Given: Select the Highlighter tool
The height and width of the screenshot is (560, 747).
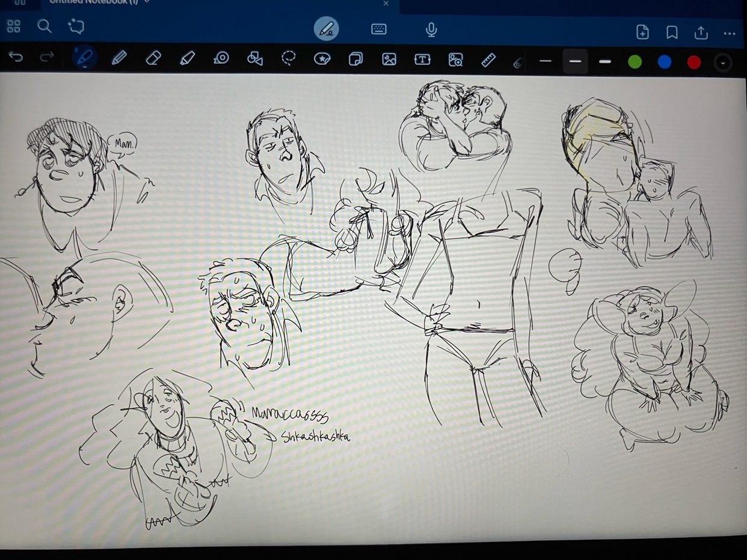Looking at the screenshot, I should coord(187,58).
